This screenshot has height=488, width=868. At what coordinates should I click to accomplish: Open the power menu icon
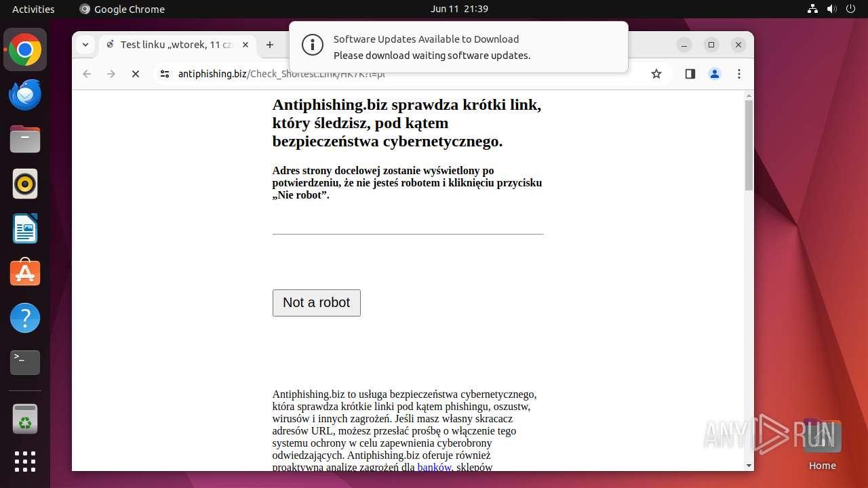[851, 9]
